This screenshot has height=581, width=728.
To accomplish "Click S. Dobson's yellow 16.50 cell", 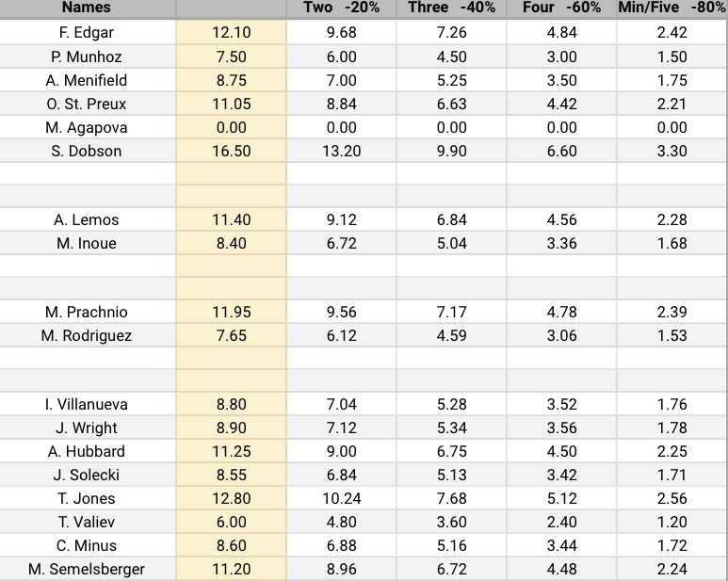I will (x=231, y=151).
